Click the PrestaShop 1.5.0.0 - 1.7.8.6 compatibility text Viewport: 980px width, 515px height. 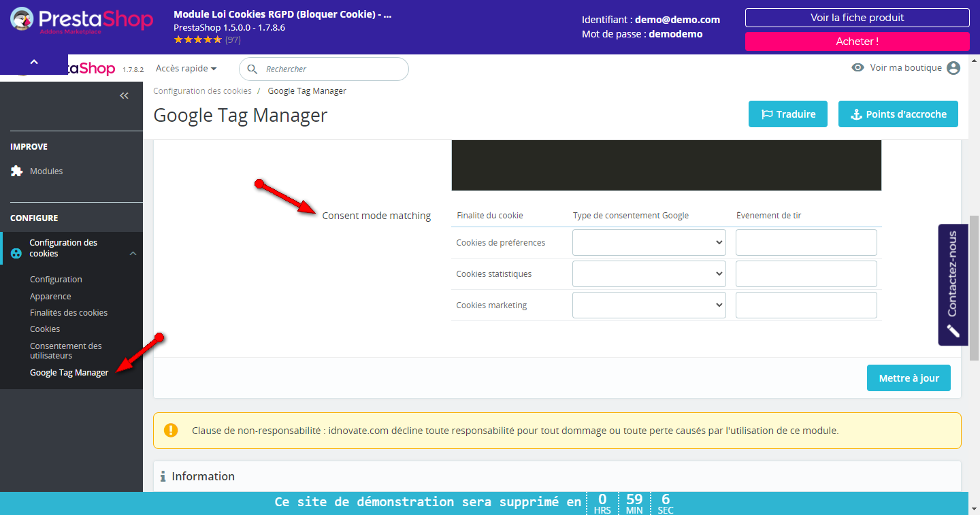[229, 28]
